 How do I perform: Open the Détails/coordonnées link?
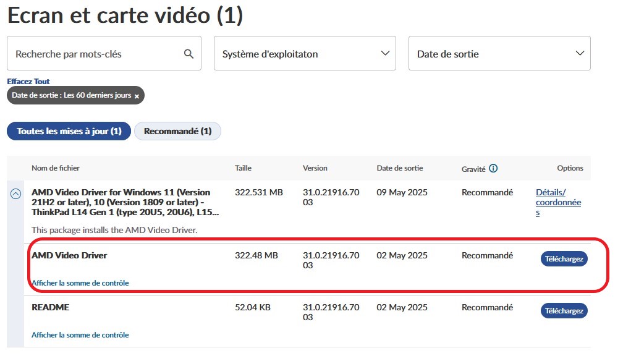point(558,203)
